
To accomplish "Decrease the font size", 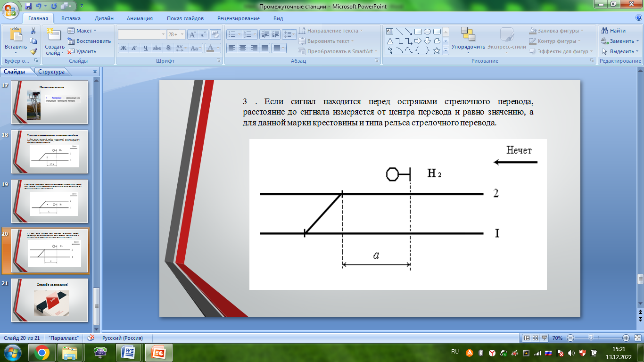I will point(203,34).
